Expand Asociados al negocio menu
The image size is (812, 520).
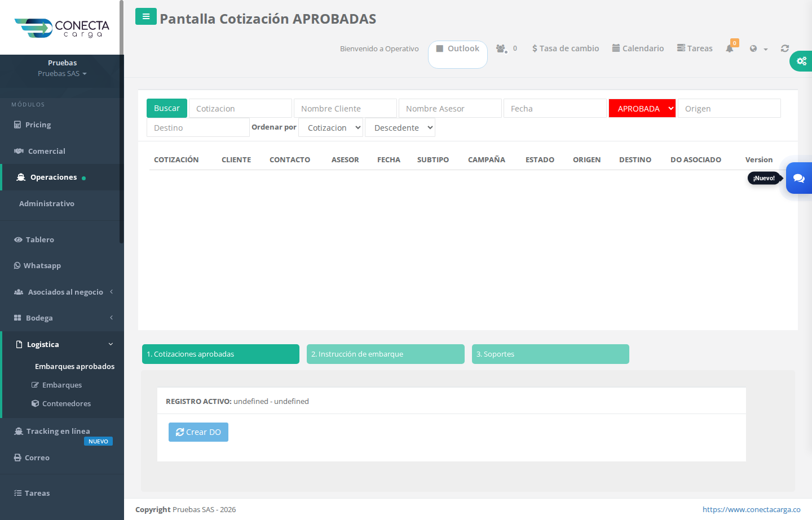point(61,292)
